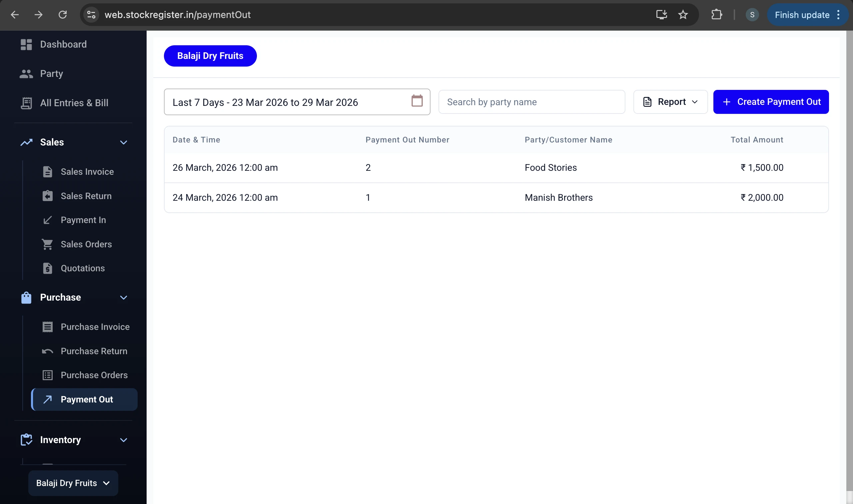Focus the search by party name field

[x=531, y=102]
